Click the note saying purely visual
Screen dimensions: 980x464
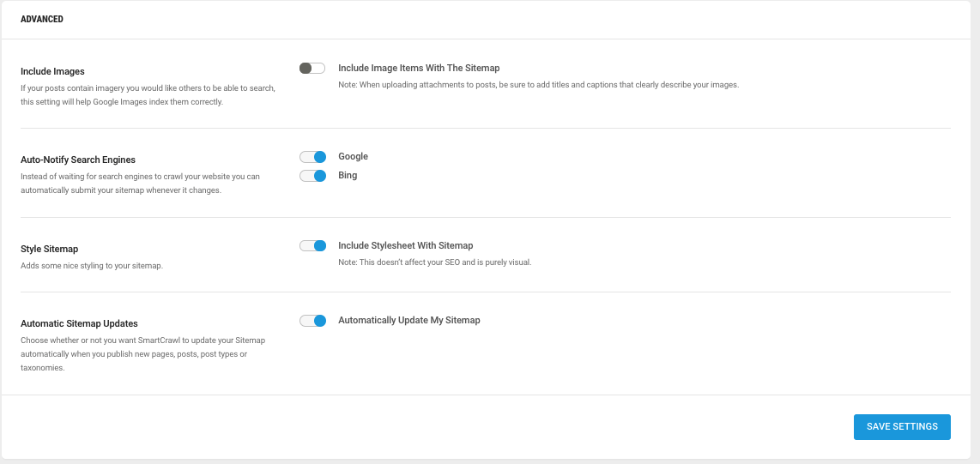point(435,262)
